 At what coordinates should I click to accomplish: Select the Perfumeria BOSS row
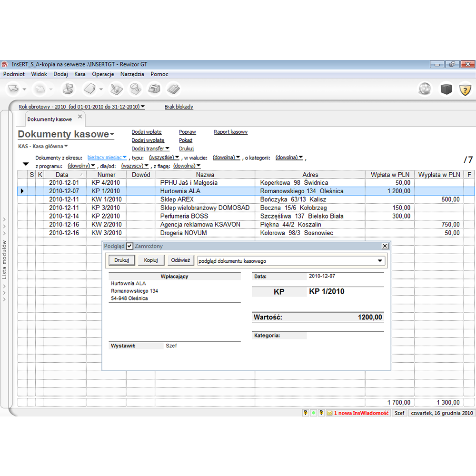tap(184, 216)
